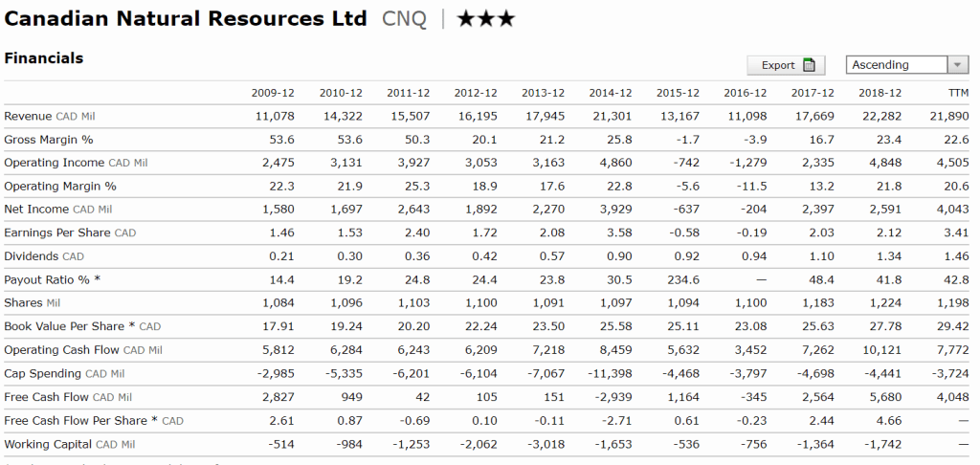Click TTM book value per share 29.42
The height and width of the screenshot is (465, 980).
(954, 326)
